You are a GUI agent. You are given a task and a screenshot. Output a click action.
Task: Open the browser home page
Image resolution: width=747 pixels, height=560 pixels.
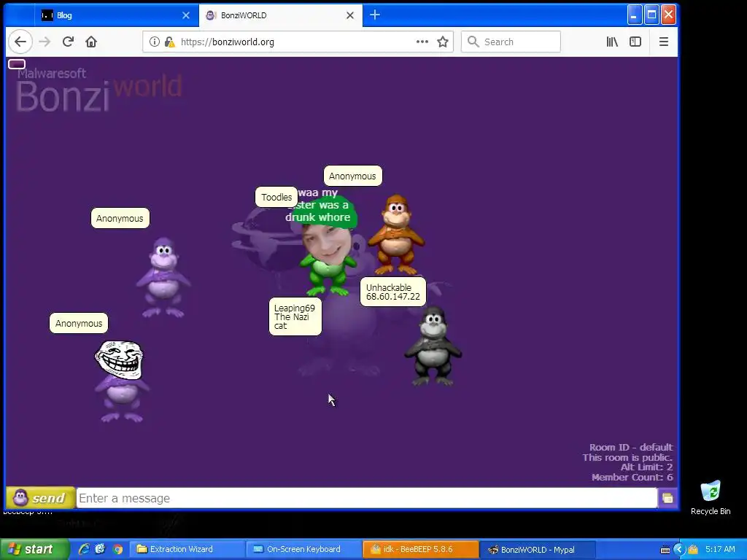(91, 42)
